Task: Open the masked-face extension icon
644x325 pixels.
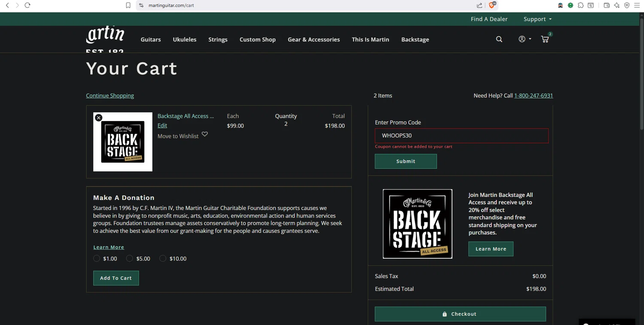Action: tap(560, 5)
